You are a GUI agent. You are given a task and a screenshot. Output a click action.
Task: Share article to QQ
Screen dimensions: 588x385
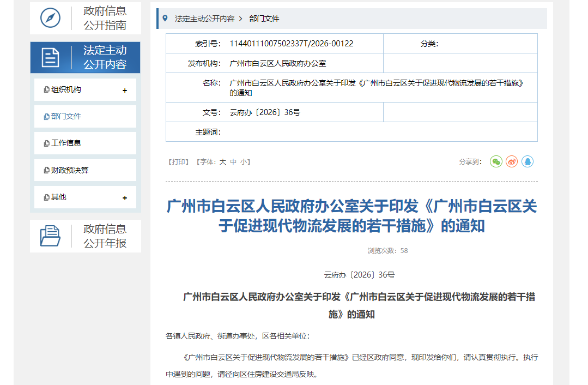(x=528, y=161)
